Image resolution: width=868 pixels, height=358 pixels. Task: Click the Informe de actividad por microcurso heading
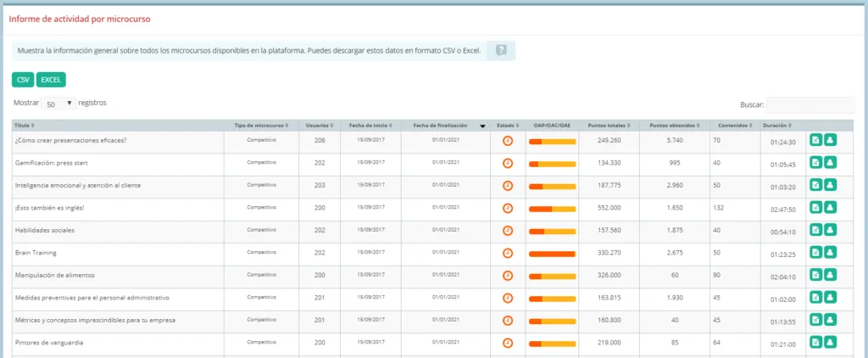pyautogui.click(x=80, y=19)
